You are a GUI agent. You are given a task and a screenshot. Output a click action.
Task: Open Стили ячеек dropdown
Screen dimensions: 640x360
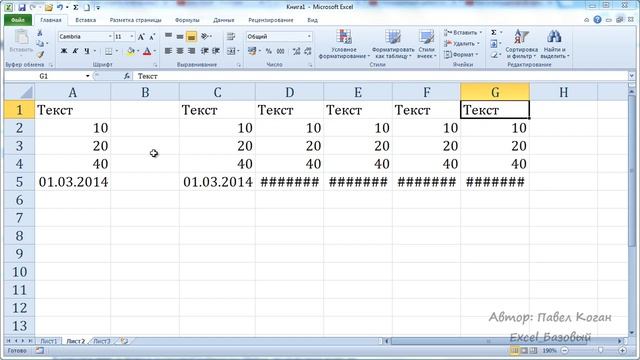tap(427, 44)
